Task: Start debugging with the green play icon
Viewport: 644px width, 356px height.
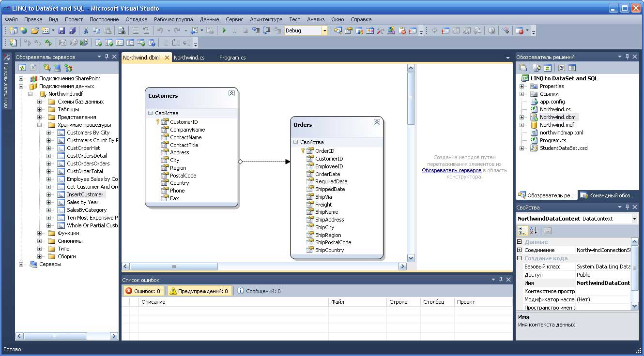Action: [224, 30]
